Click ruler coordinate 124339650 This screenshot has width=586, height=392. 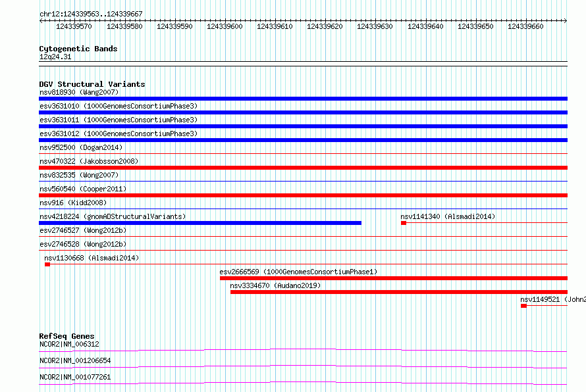475,26
